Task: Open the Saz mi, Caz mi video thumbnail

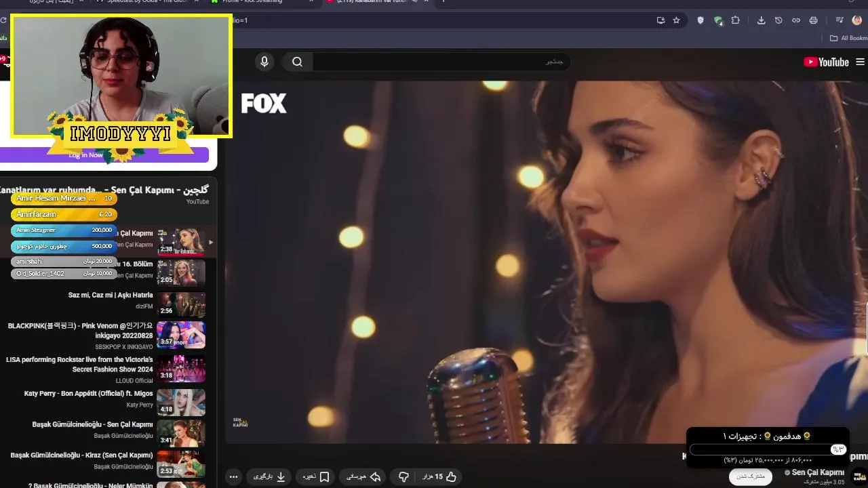Action: (x=181, y=304)
